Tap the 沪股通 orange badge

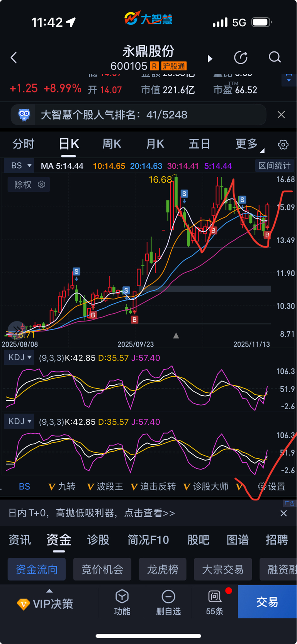(174, 66)
